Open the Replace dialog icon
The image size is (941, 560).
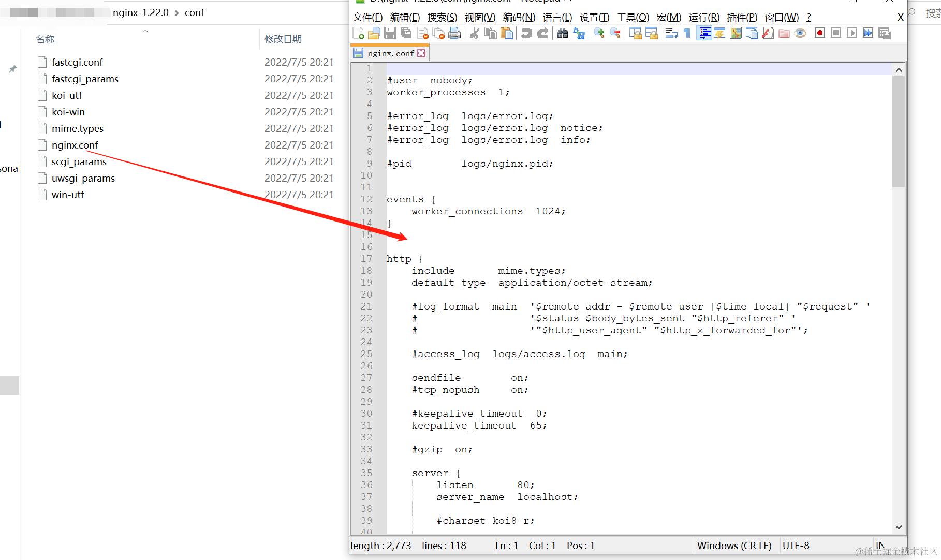click(579, 34)
